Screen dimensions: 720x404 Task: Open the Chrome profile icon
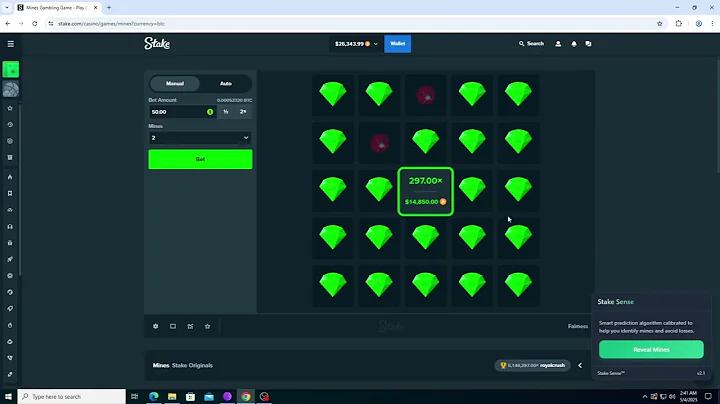coord(698,23)
